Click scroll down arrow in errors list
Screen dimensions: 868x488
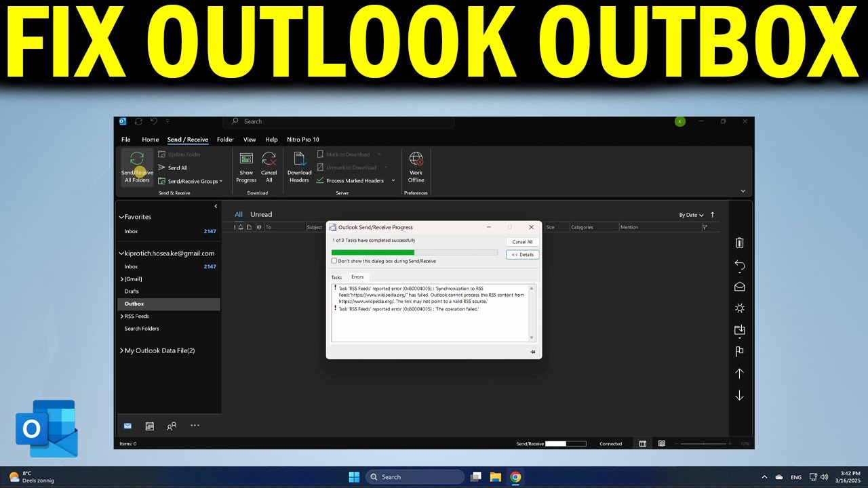click(x=532, y=338)
